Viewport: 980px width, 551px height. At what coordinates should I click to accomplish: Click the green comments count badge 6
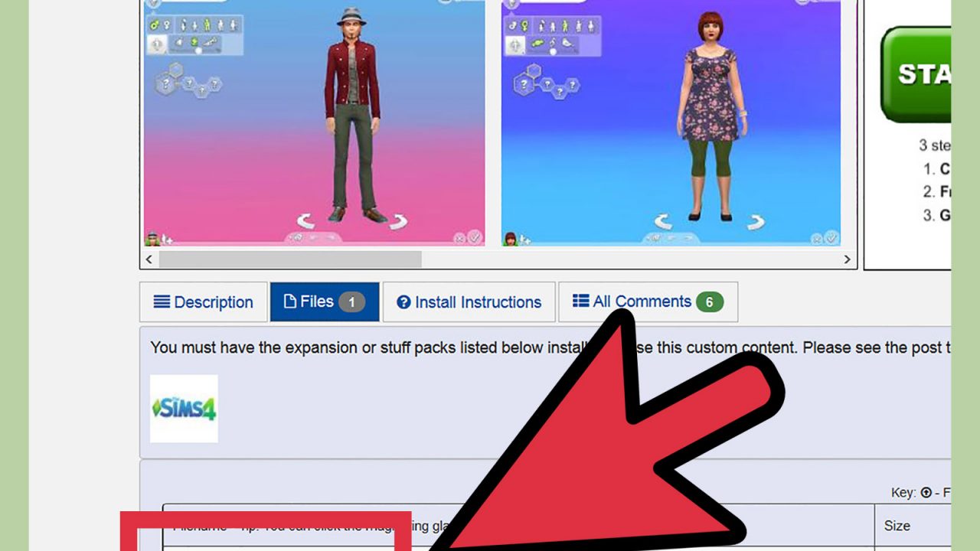pos(709,302)
